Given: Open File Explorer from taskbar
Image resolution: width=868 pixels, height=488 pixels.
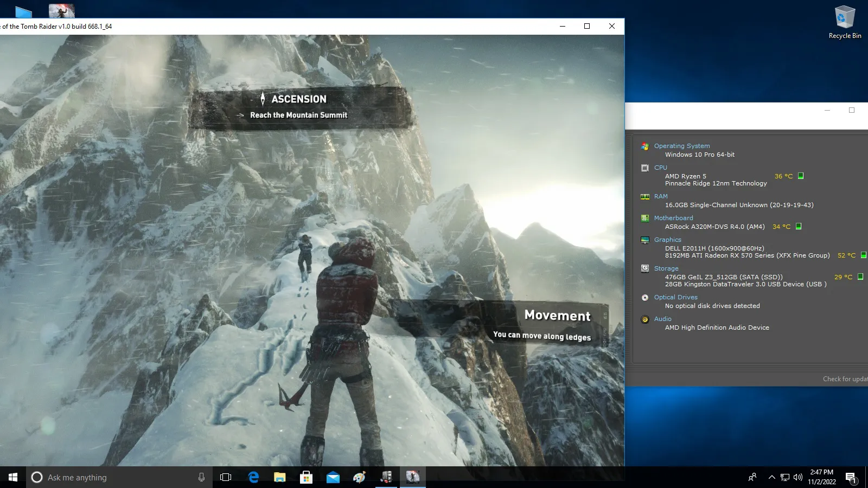Looking at the screenshot, I should pos(280,477).
